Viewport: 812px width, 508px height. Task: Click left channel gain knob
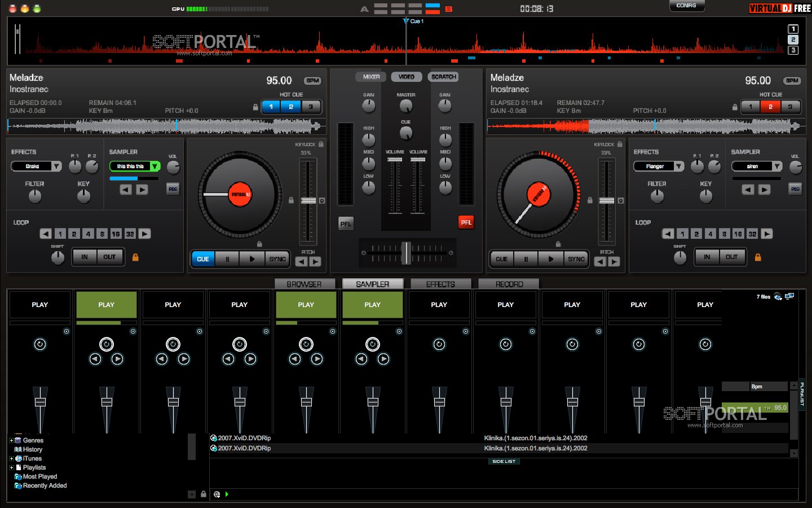[368, 106]
